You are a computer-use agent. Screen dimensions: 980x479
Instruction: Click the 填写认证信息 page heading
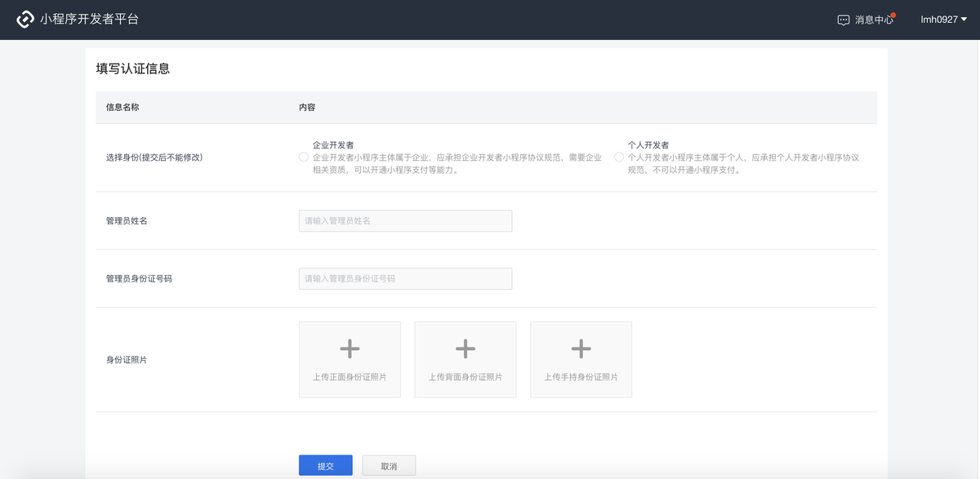[x=133, y=69]
